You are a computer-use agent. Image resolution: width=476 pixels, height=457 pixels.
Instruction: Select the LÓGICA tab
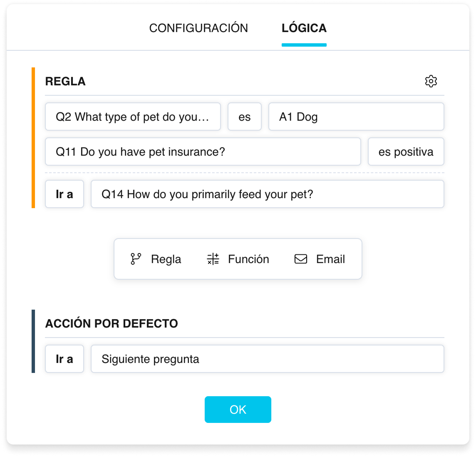point(304,28)
